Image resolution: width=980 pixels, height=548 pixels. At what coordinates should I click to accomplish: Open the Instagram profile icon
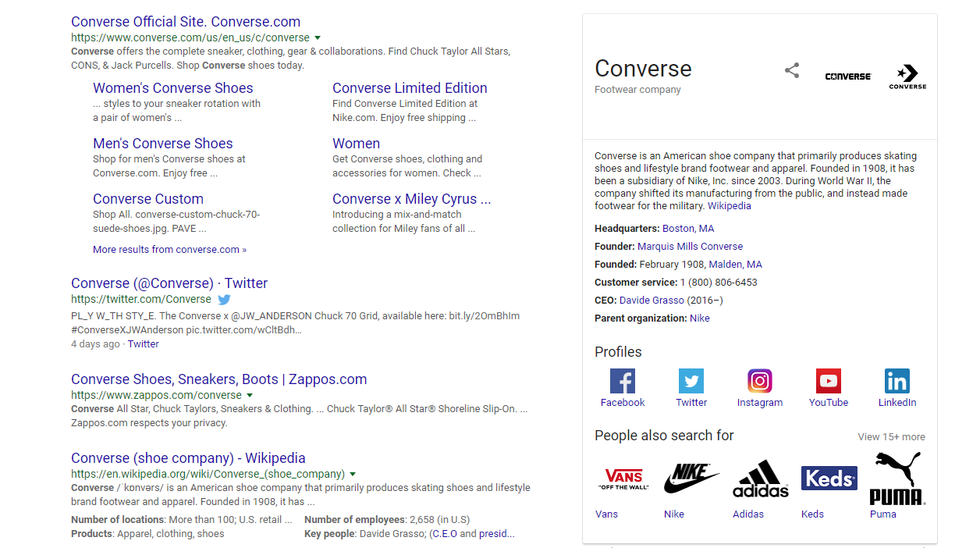760,381
